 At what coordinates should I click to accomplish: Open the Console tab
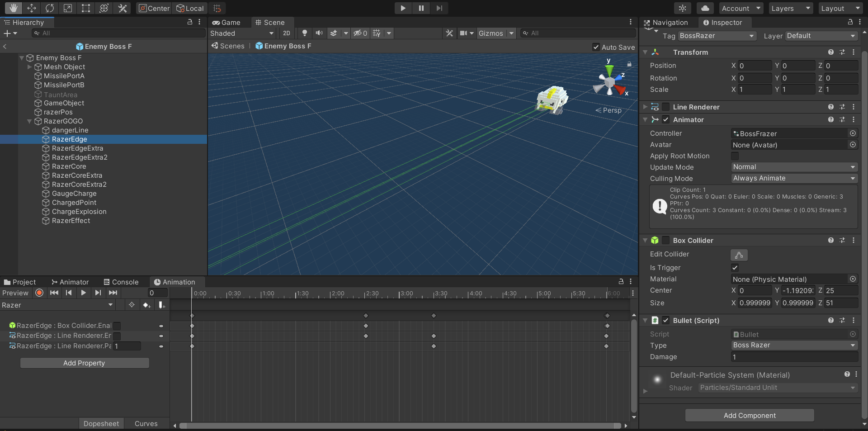point(121,282)
